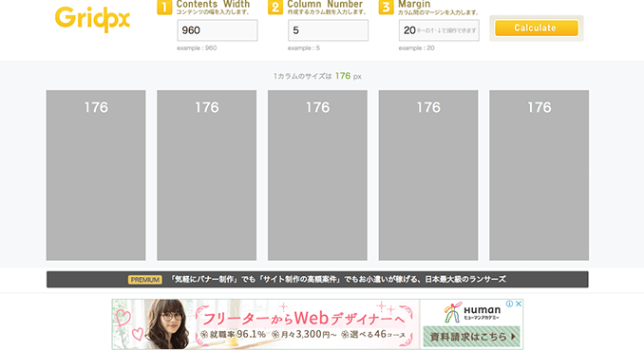The width and height of the screenshot is (644, 350).
Task: Click the Human Academy logo in the ad
Action: [x=472, y=313]
